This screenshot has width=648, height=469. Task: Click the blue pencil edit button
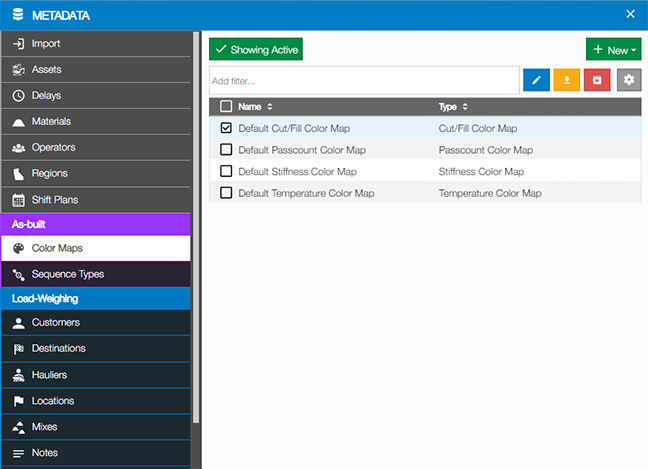[536, 80]
